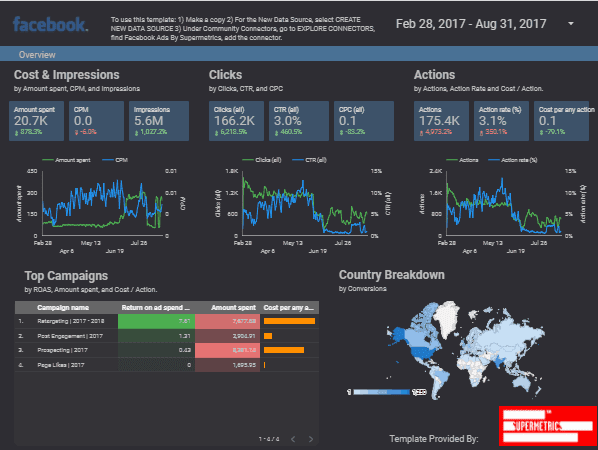Click the Clicks (all) scorecard
The image size is (598, 450).
236,121
